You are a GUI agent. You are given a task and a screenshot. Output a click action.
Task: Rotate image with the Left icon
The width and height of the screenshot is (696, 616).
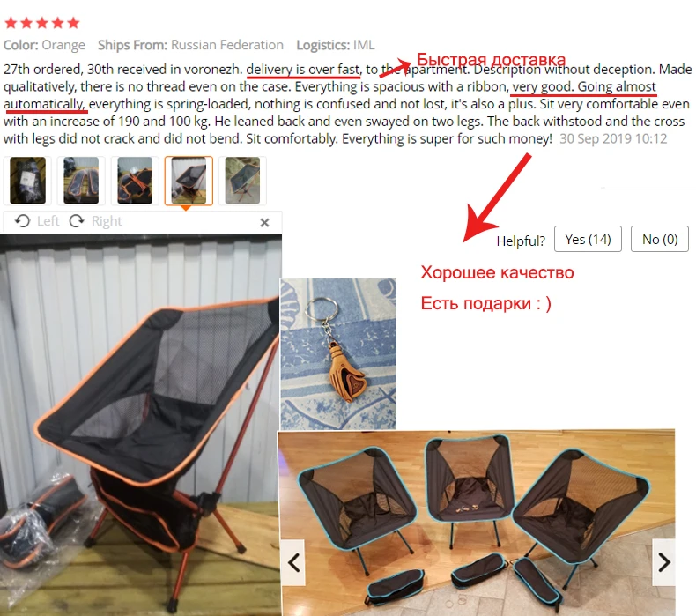point(22,220)
